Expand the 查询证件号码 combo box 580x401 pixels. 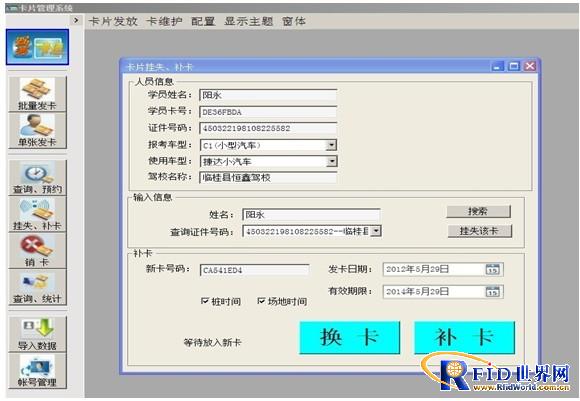click(x=376, y=231)
